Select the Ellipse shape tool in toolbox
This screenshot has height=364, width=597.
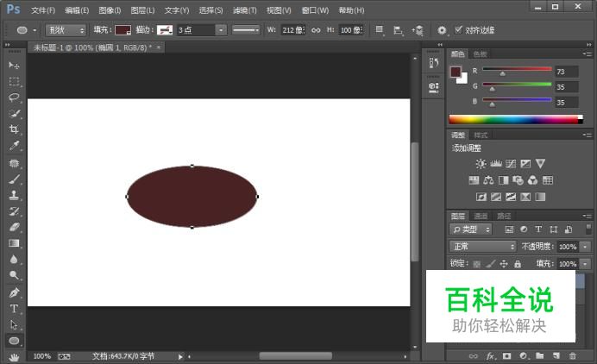click(14, 341)
